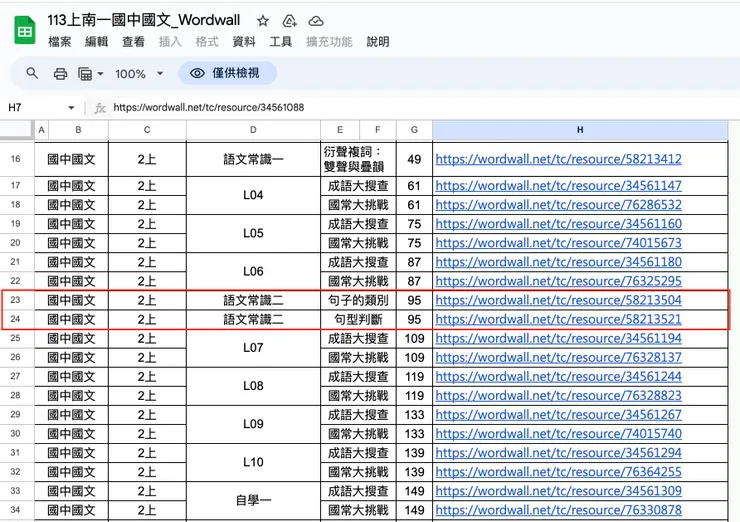The width and height of the screenshot is (740, 522).
Task: Star the 113上南一國中國文_Wordwall document
Action: 263,21
